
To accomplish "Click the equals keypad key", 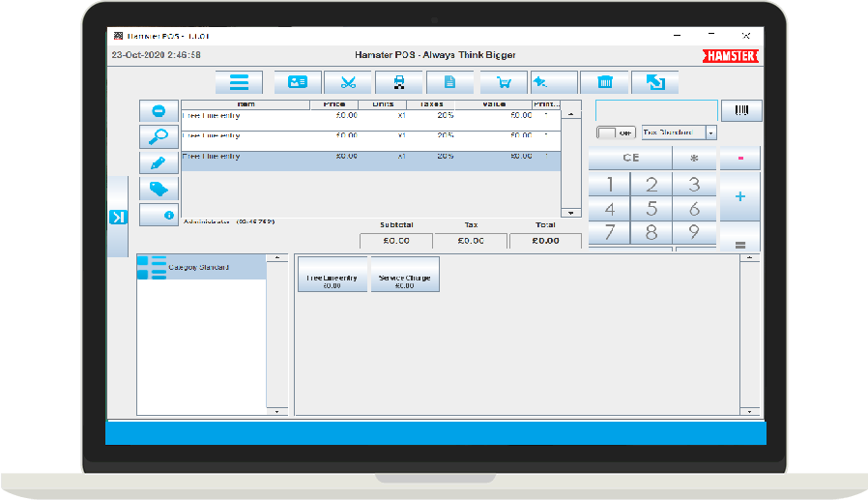I will click(x=740, y=238).
